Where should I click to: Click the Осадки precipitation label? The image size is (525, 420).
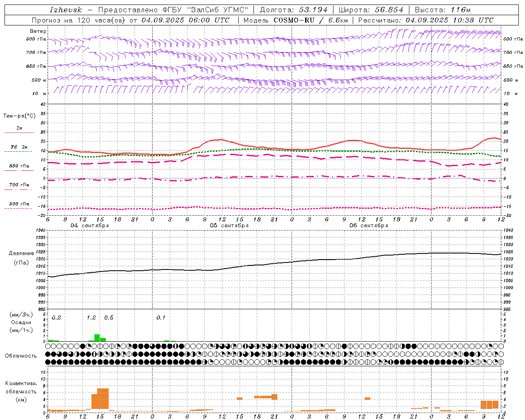point(21,322)
